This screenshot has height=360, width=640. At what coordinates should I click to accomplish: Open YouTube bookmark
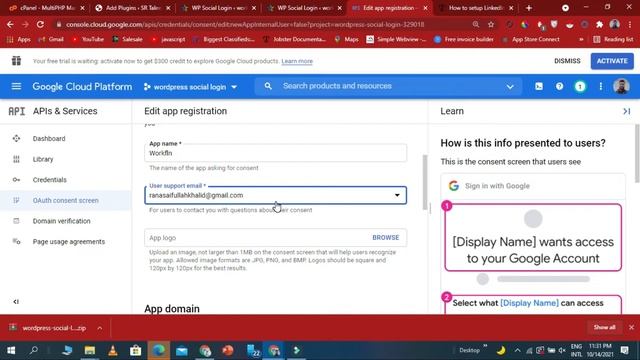coord(87,40)
